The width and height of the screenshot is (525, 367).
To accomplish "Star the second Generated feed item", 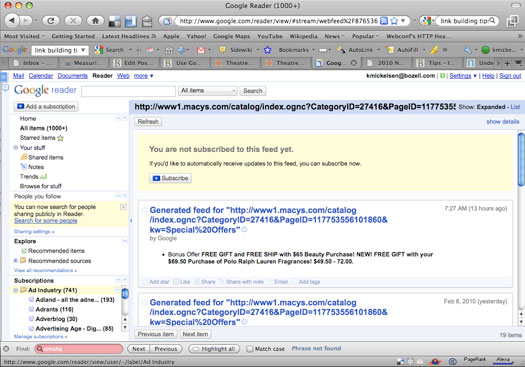I will click(144, 302).
